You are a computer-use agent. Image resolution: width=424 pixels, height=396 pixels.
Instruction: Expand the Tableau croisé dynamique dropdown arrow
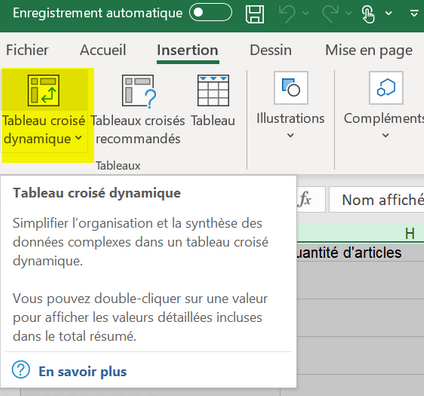[x=79, y=137]
